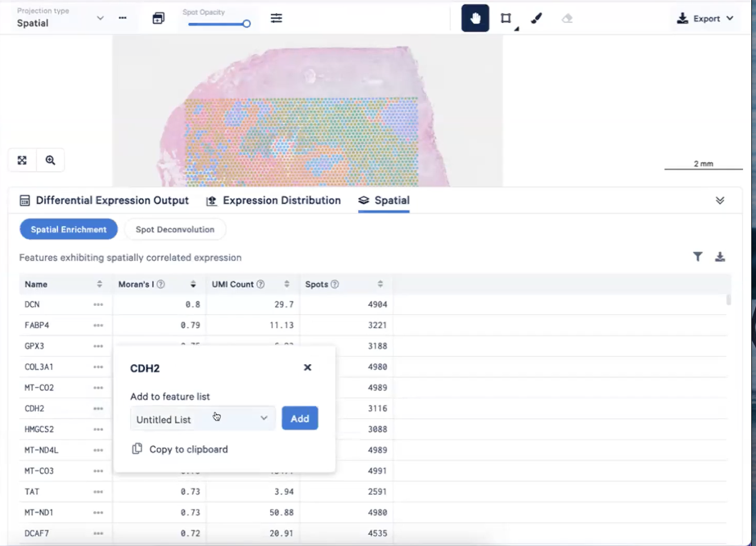Switch to Spot Deconvolution view
This screenshot has width=756, height=546.
[175, 229]
